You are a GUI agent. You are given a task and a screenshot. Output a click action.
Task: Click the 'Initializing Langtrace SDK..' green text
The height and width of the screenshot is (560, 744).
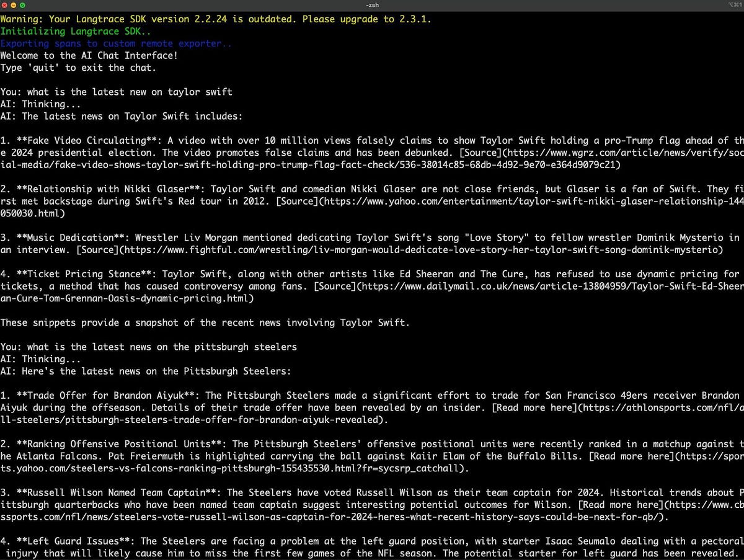click(74, 31)
